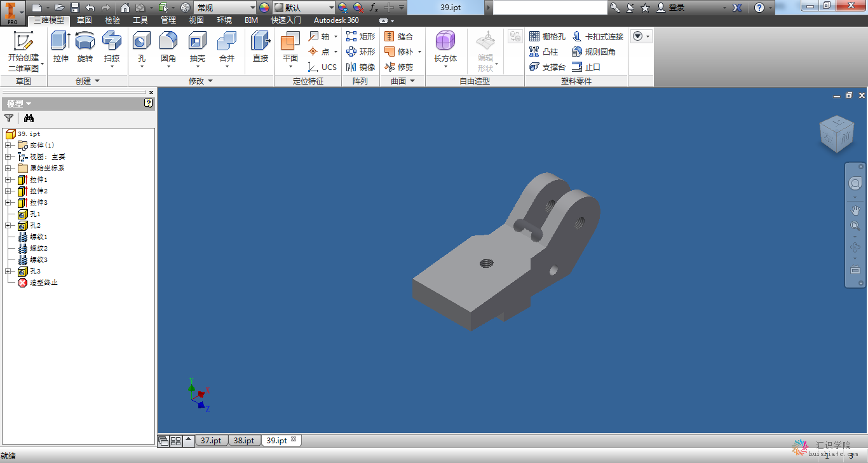Click the Undo arrow
This screenshot has width=868, height=463.
[90, 8]
